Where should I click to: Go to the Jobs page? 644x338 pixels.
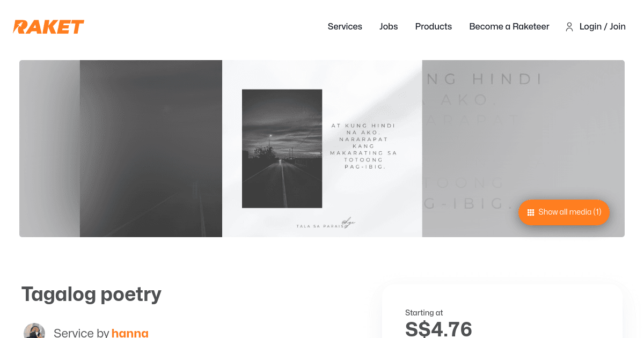tap(389, 26)
